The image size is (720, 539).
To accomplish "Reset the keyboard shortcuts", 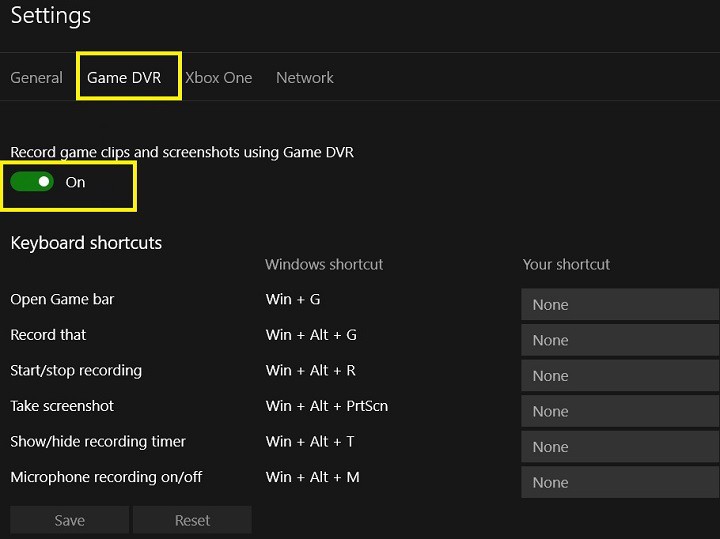I will coord(192,520).
